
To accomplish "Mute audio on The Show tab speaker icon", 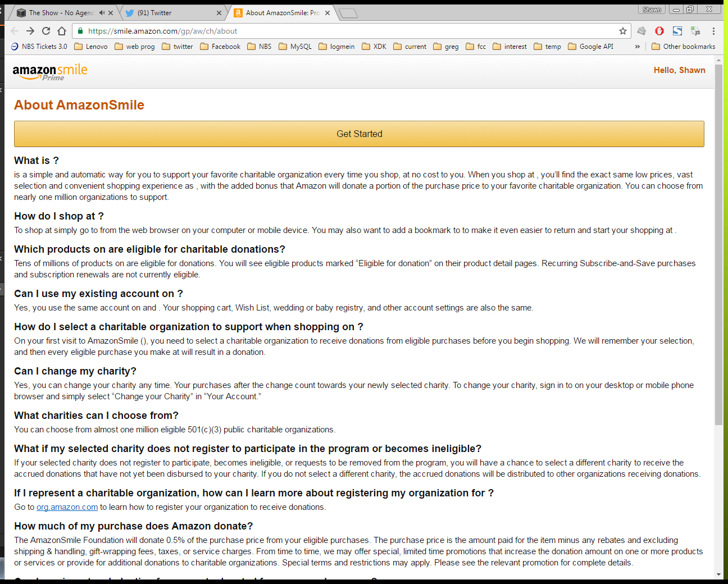I will point(102,12).
